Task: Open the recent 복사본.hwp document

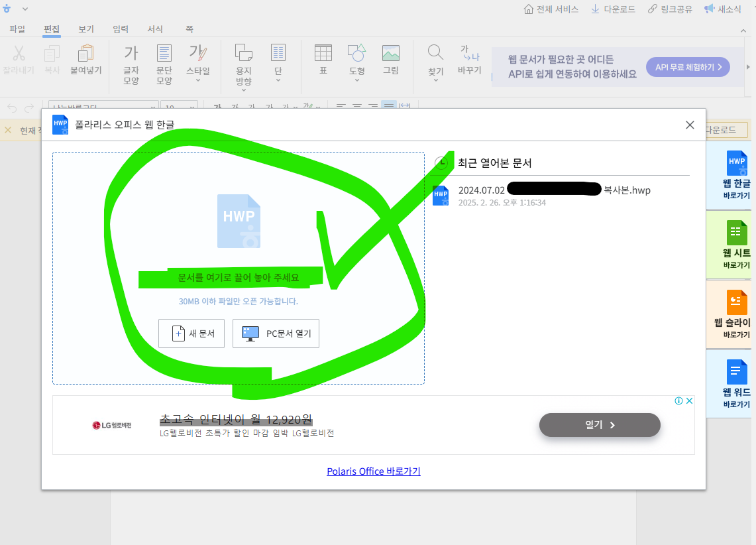Action: point(561,196)
